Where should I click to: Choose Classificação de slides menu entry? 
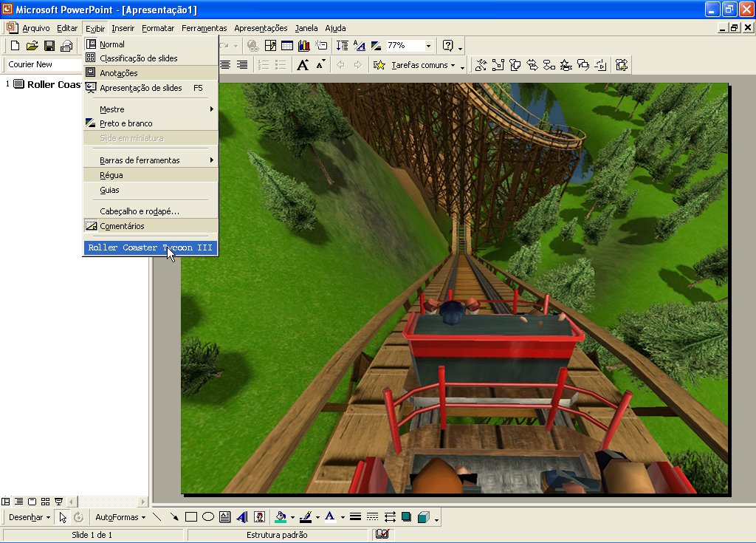tap(151, 58)
